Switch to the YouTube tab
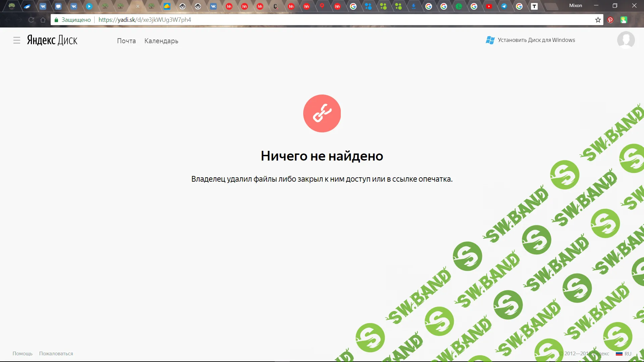This screenshot has height=362, width=644. click(489, 6)
